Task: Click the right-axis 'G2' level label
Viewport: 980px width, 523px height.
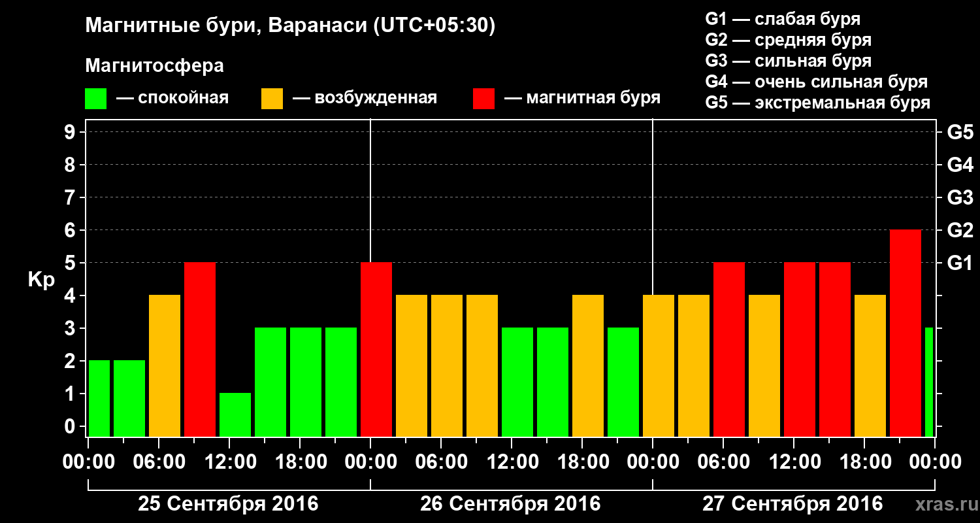Action: tap(960, 230)
